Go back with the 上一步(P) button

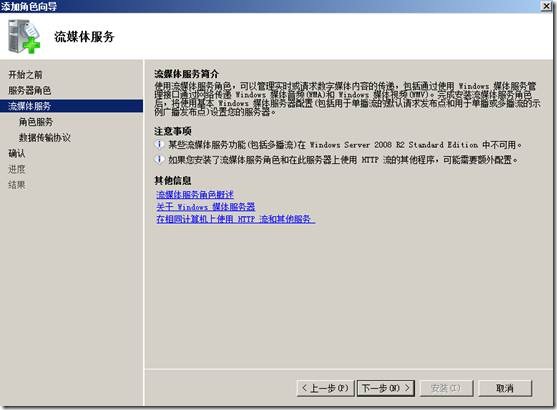click(325, 388)
